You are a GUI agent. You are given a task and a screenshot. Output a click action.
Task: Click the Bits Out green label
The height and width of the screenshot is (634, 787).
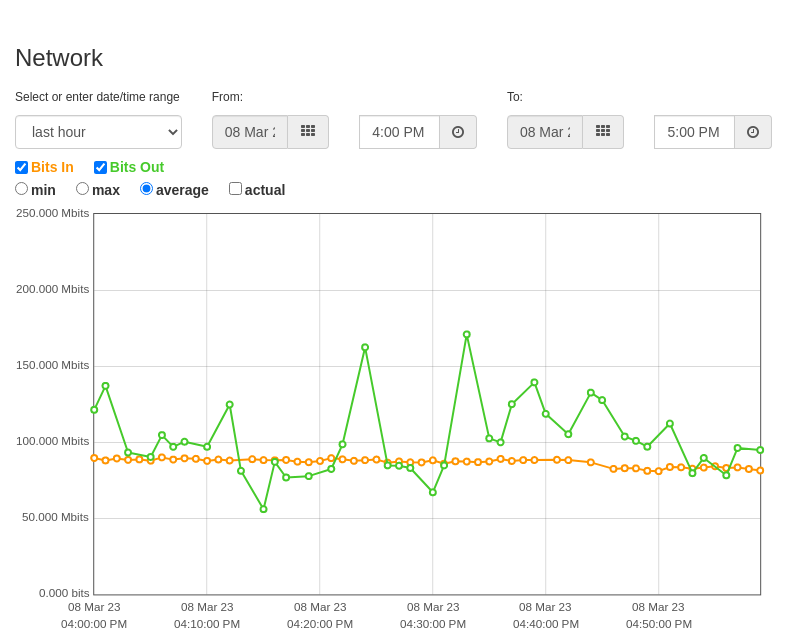point(137,167)
